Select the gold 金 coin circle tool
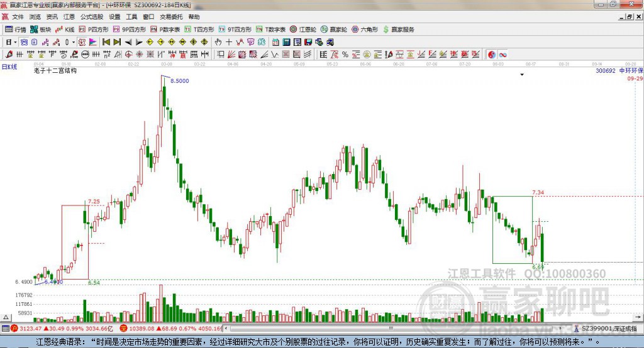 click(367, 55)
